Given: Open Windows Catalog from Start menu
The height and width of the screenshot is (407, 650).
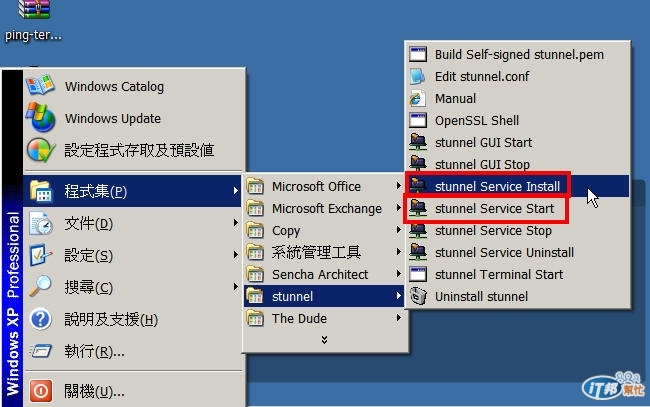Looking at the screenshot, I should [133, 86].
